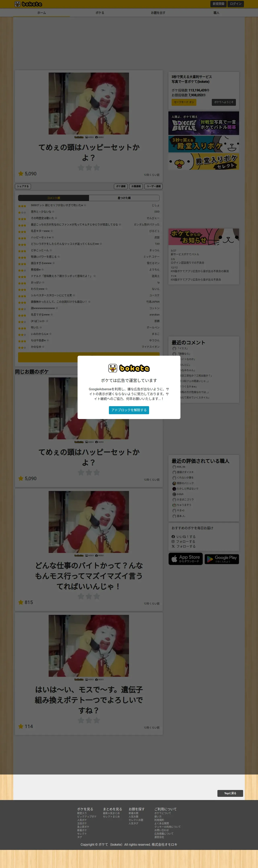The height and width of the screenshot is (868, 258).
Task: Click commenter name ガンダム勢がパクった
Action: 146,224
